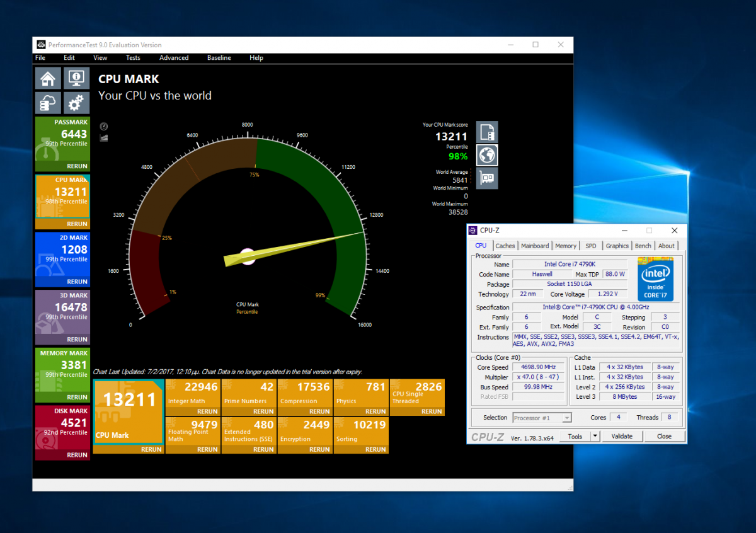Switch to the About tab in CPU-Z
Screen dimensions: 756x533
667,246
